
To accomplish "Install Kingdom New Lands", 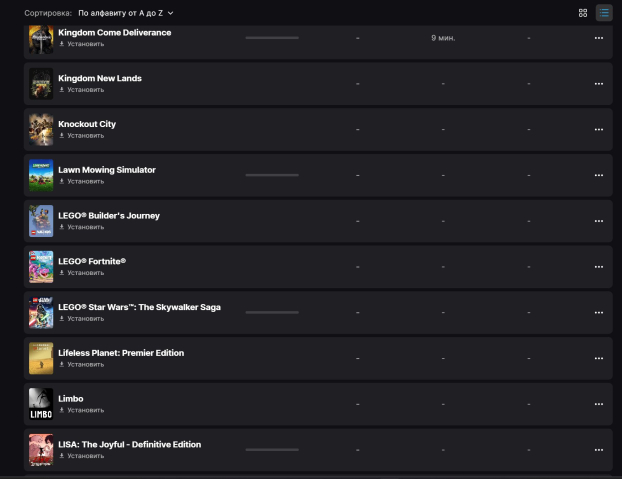I will click(x=81, y=90).
